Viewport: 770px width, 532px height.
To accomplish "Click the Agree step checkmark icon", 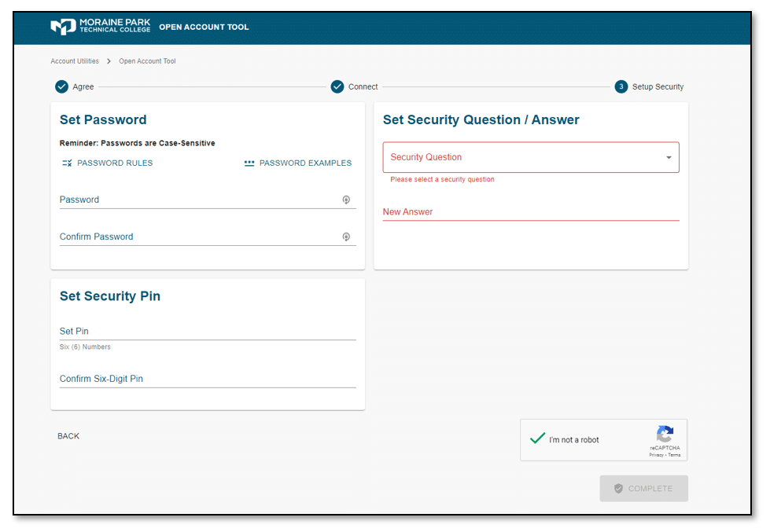I will coord(61,86).
